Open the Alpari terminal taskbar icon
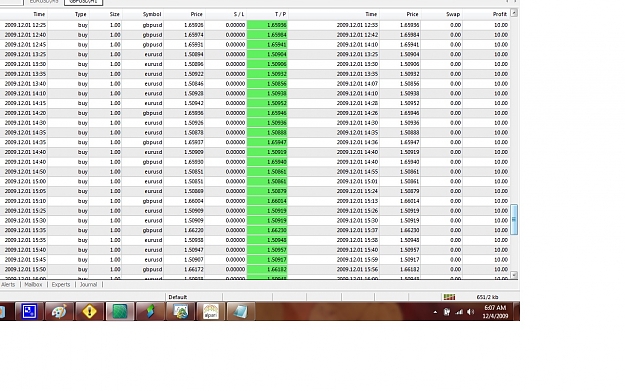Image resolution: width=625 pixels, height=391 pixels. tap(210, 311)
